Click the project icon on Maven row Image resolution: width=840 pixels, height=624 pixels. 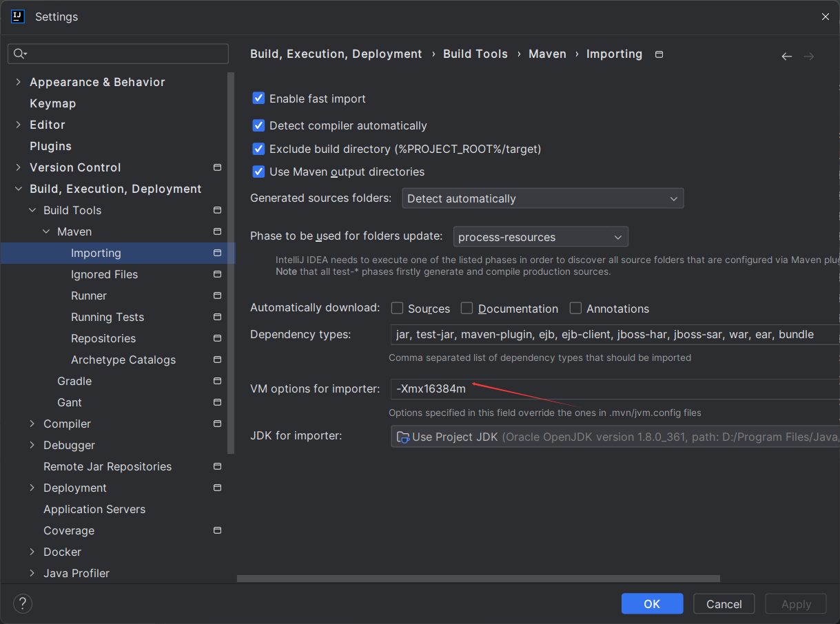218,231
